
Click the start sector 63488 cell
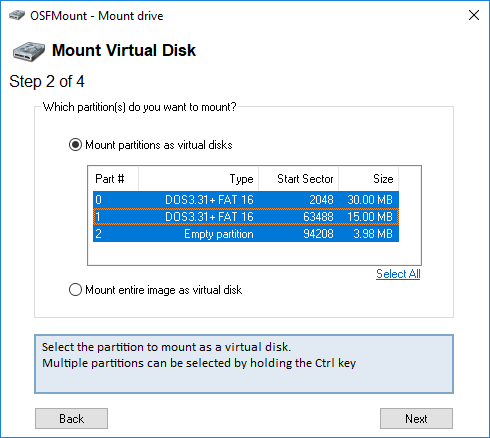pyautogui.click(x=318, y=217)
